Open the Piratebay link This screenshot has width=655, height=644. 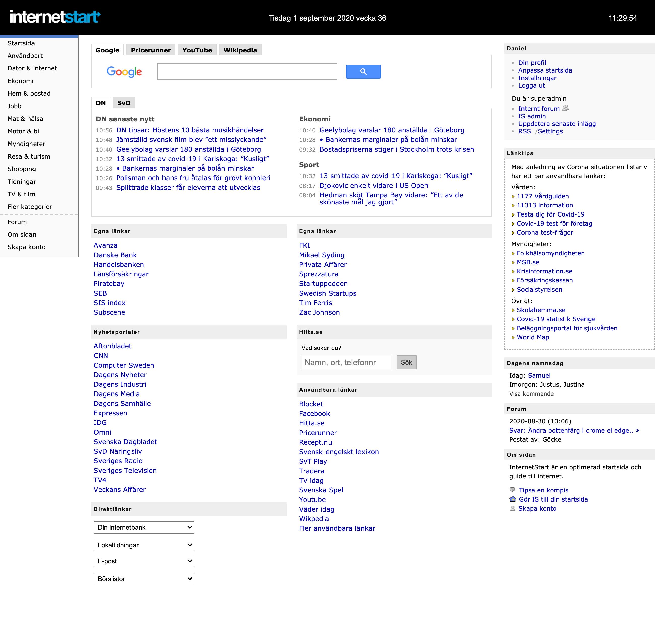(109, 284)
